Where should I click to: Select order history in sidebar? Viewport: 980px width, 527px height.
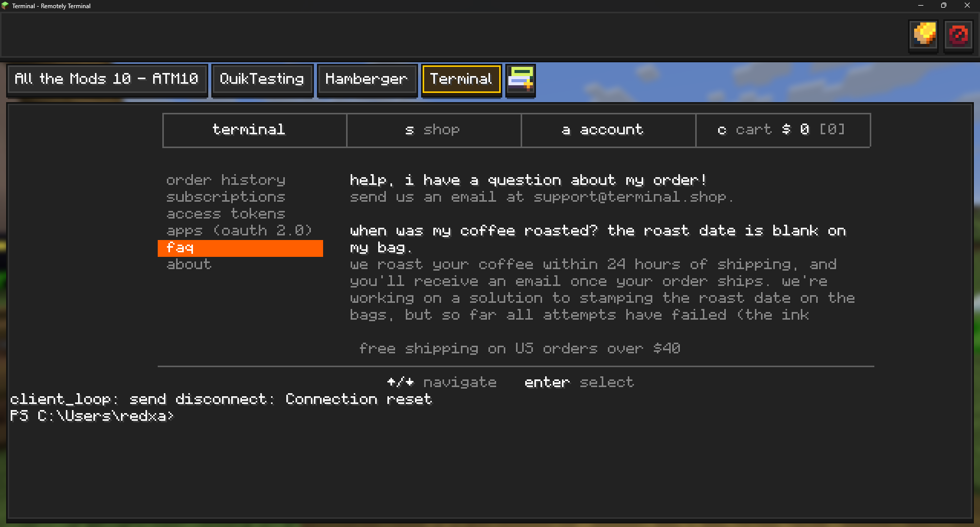coord(226,180)
